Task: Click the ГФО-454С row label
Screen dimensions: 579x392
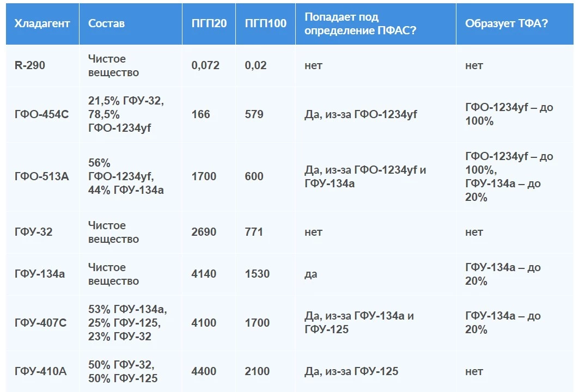Action: click(41, 114)
